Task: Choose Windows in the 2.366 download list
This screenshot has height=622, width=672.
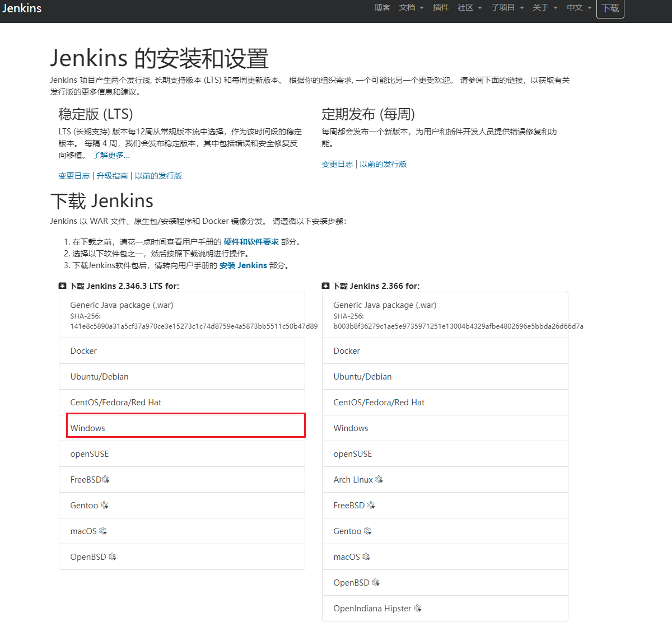Action: tap(445, 428)
